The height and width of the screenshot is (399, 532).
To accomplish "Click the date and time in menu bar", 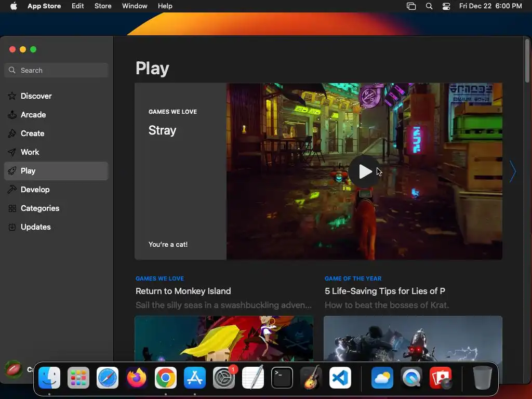I will coord(490,6).
